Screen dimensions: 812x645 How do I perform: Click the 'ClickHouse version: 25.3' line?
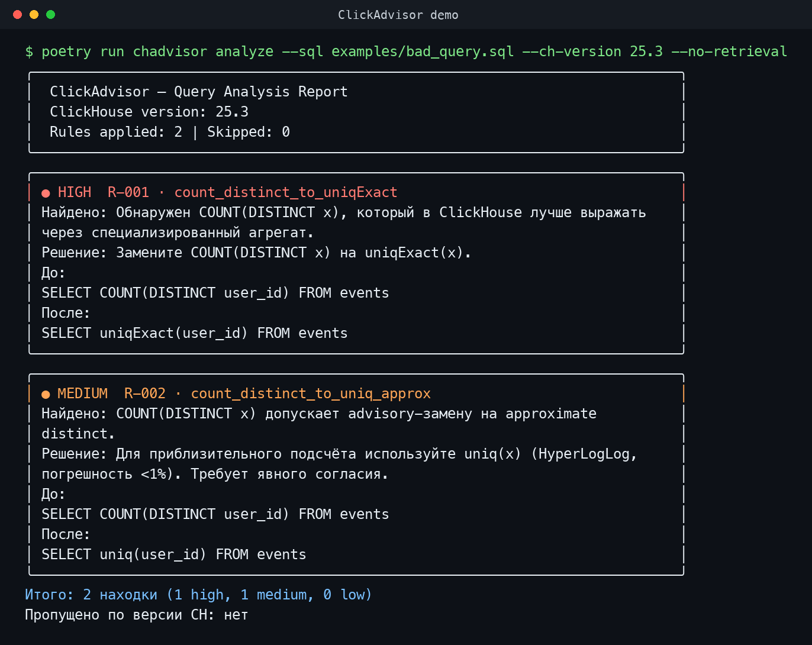149,112
